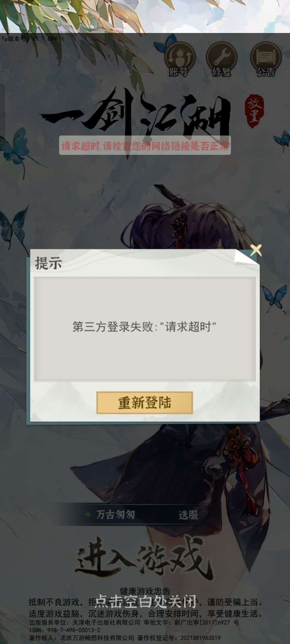Close the 提示 dialog with the X
290x644 pixels.
256,250
